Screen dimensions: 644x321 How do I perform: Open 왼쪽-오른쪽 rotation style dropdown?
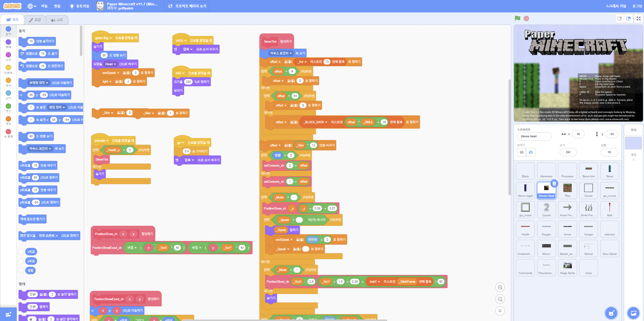click(x=48, y=235)
